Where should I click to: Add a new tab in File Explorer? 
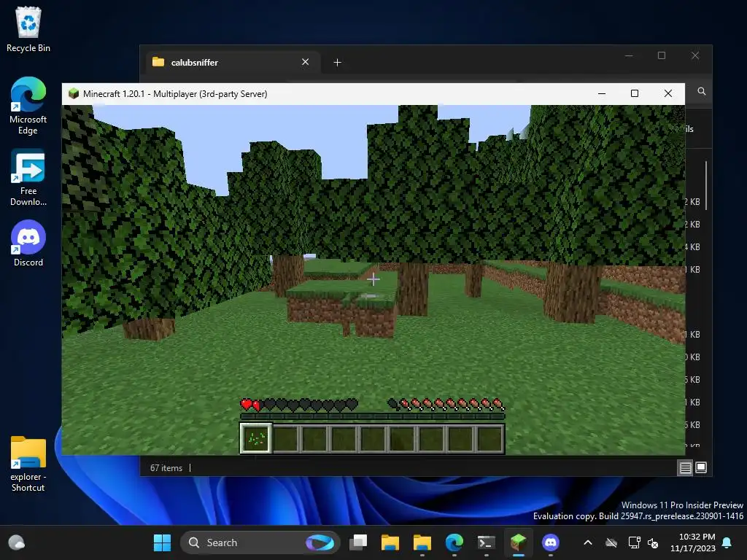point(337,63)
